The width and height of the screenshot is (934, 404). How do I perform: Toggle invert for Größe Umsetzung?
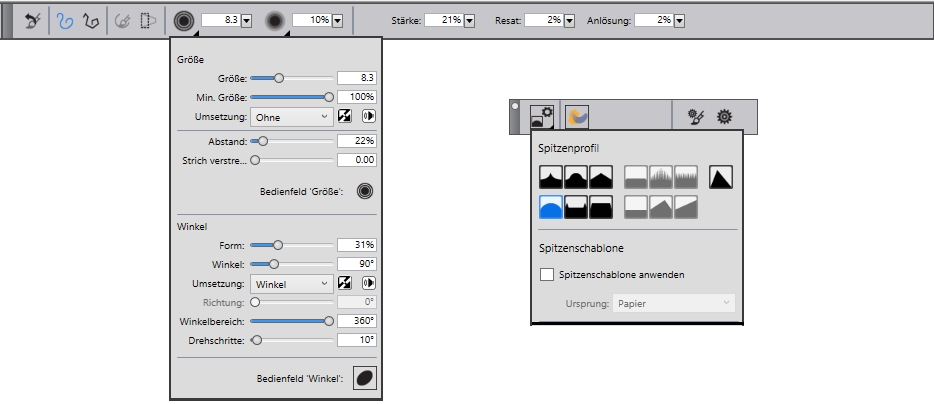[345, 117]
